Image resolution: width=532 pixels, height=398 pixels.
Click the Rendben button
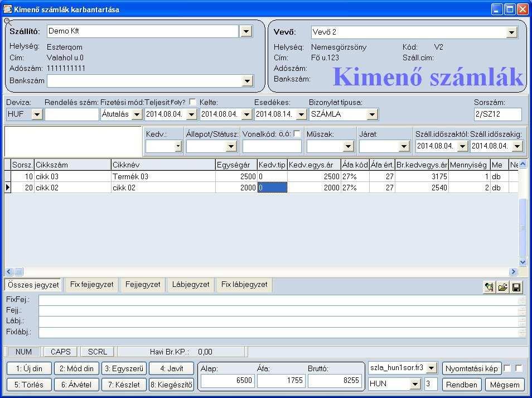point(462,385)
